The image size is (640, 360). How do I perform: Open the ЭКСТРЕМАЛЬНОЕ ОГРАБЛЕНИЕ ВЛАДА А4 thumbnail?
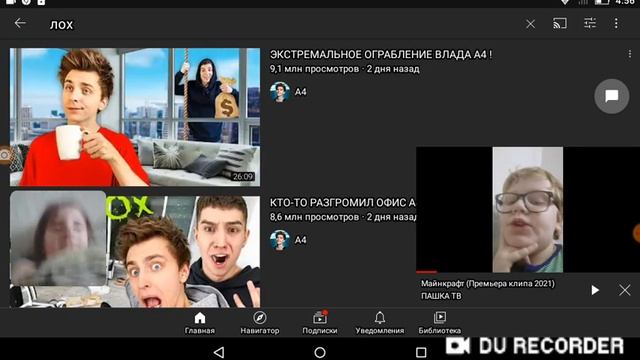(x=135, y=117)
